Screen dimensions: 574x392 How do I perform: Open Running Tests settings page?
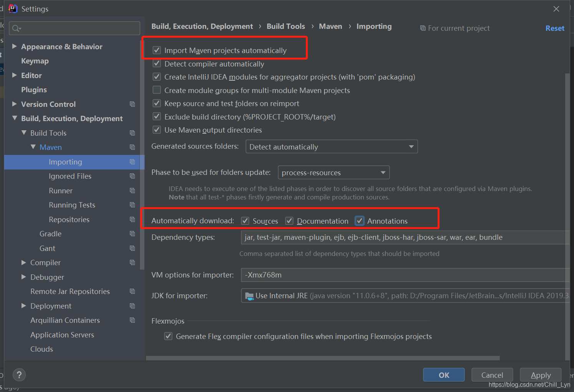tap(72, 205)
